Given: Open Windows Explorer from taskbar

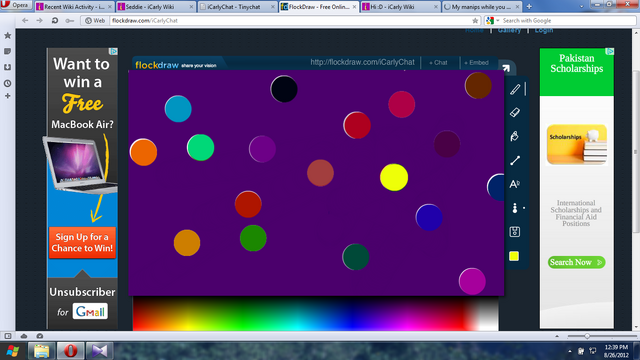Looking at the screenshot, I should point(41,351).
